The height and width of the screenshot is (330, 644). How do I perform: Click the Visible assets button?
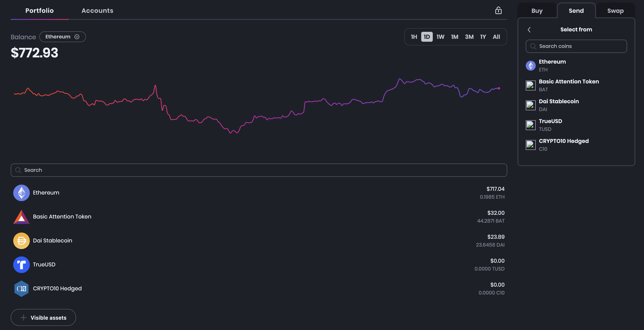click(43, 318)
